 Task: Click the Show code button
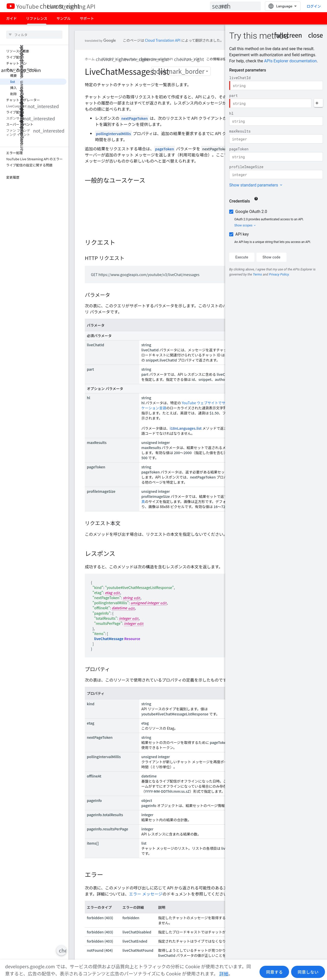tap(271, 257)
